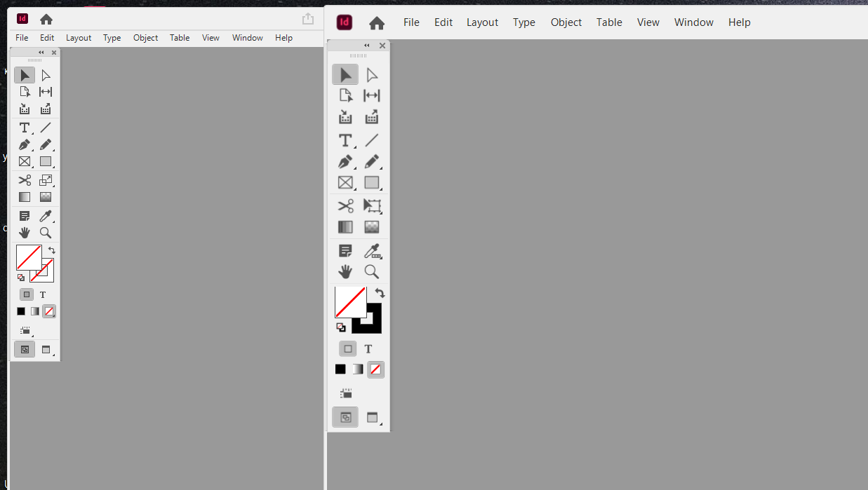This screenshot has height=490, width=868.
Task: Select the Note tool in the right window
Action: [x=345, y=250]
